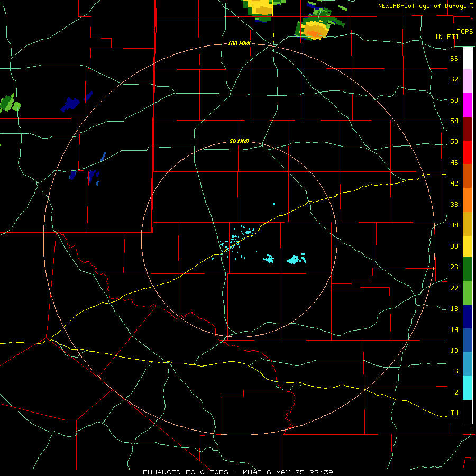
Task: Click the '66' legend value
Action: pyautogui.click(x=454, y=58)
